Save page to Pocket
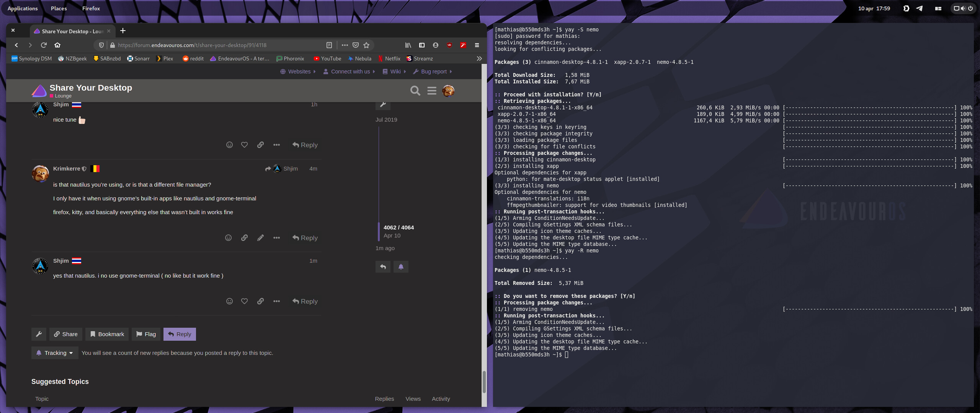 point(356,45)
